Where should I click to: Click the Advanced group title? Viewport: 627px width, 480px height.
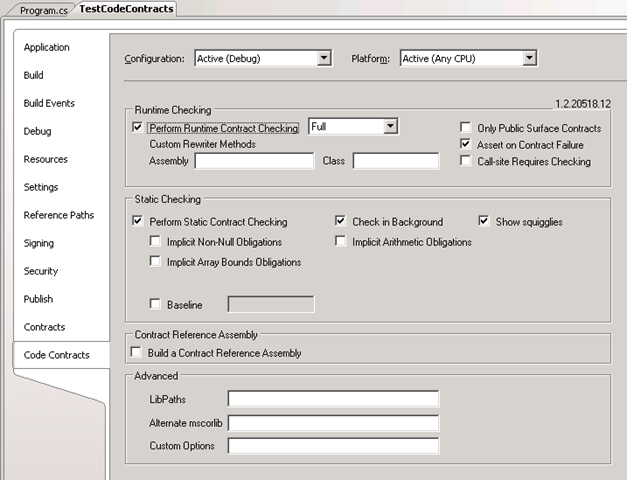(156, 376)
